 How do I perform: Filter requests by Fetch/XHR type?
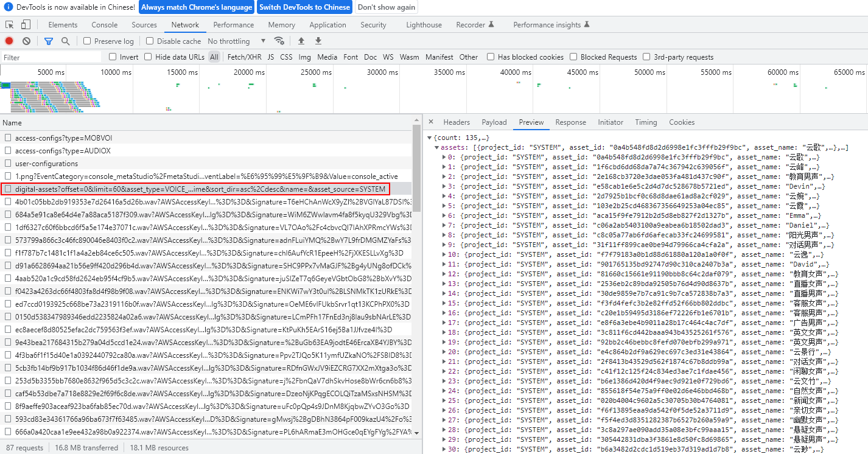(244, 57)
